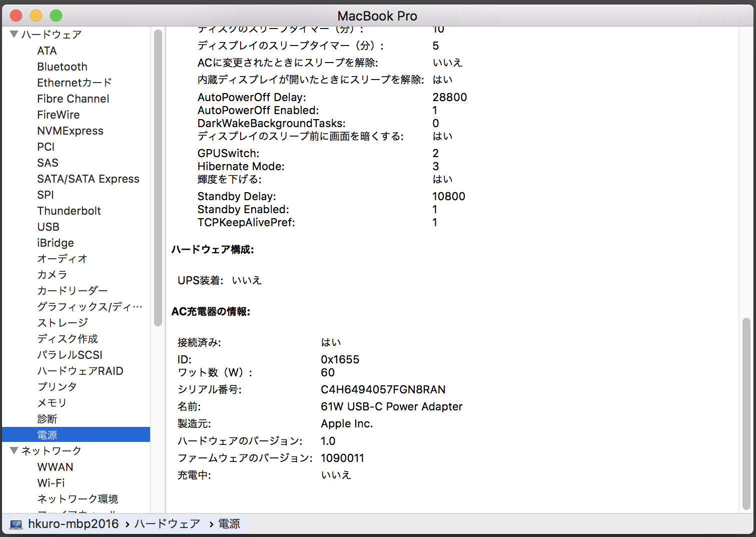Screen dimensions: 756x537
Task: Click ハードウェア in the bottom path bar
Action: (x=167, y=524)
